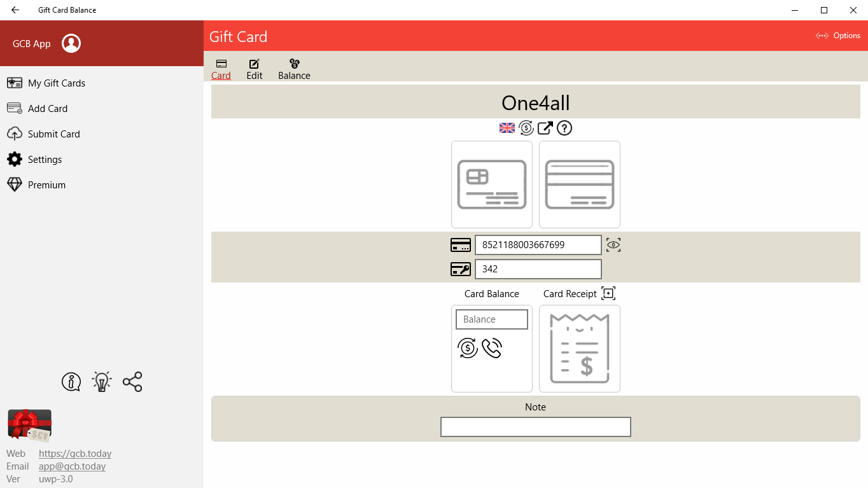Screen dimensions: 868x488
Task: Open the Balance tab
Action: pyautogui.click(x=294, y=68)
